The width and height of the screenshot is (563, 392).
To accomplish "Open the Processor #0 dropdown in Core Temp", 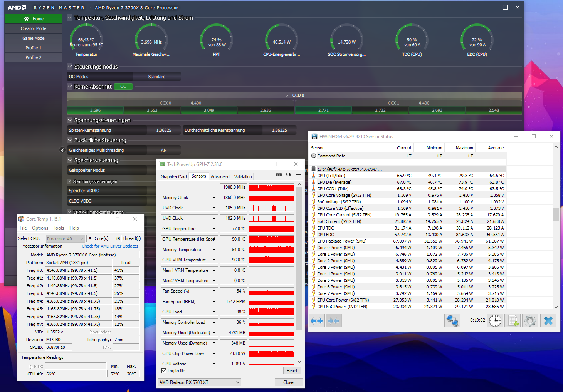I will point(65,239).
